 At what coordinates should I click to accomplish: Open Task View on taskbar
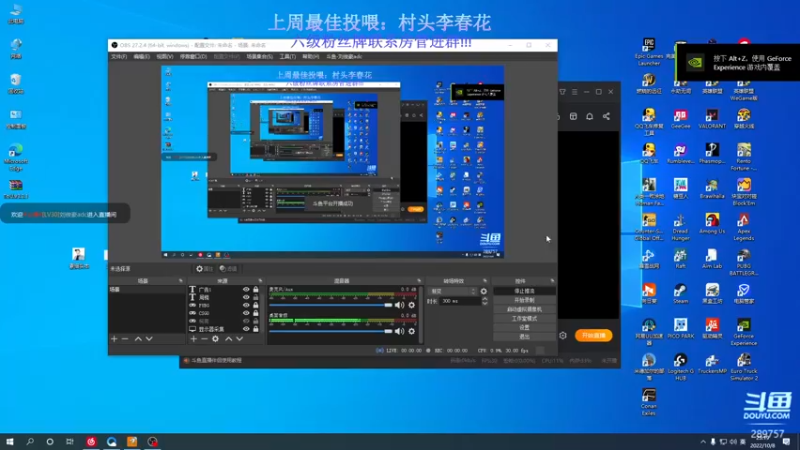point(70,441)
